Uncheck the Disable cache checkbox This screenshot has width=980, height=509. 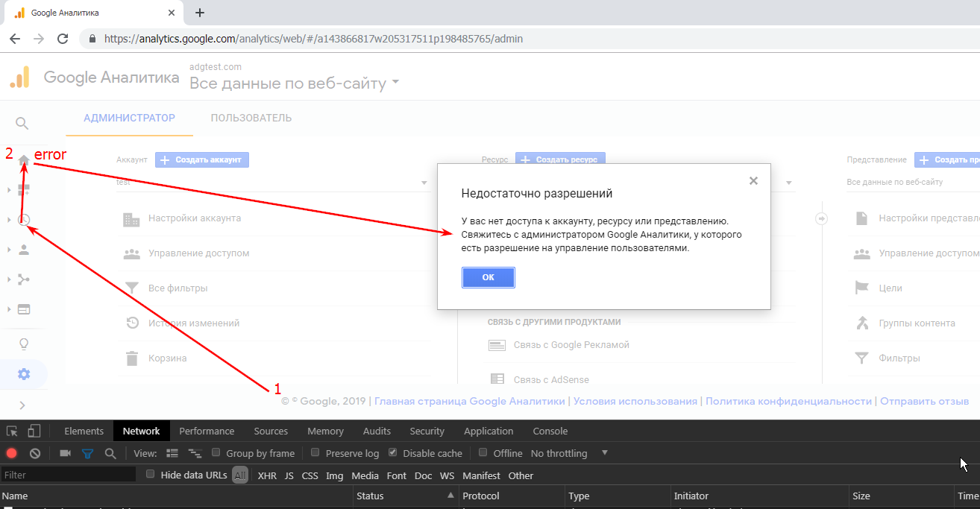(393, 452)
